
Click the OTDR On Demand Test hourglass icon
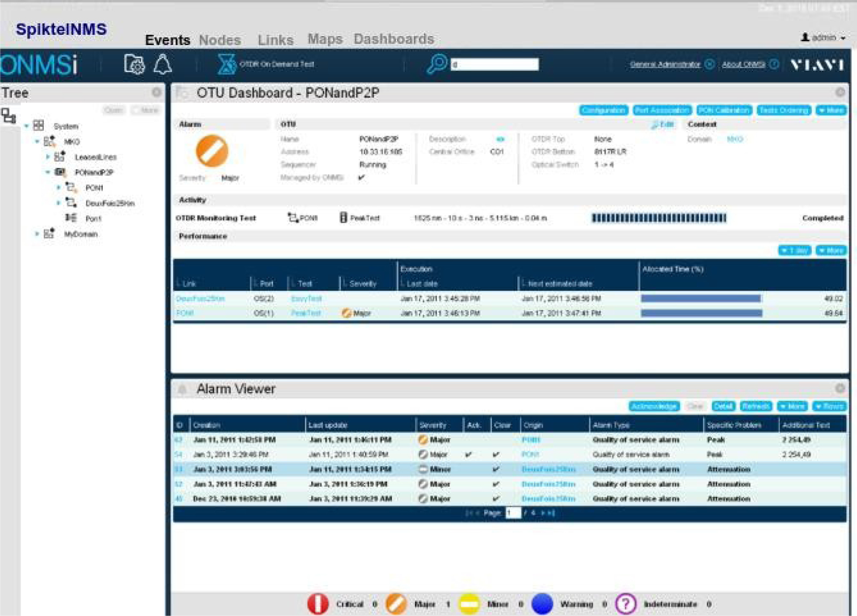click(227, 64)
